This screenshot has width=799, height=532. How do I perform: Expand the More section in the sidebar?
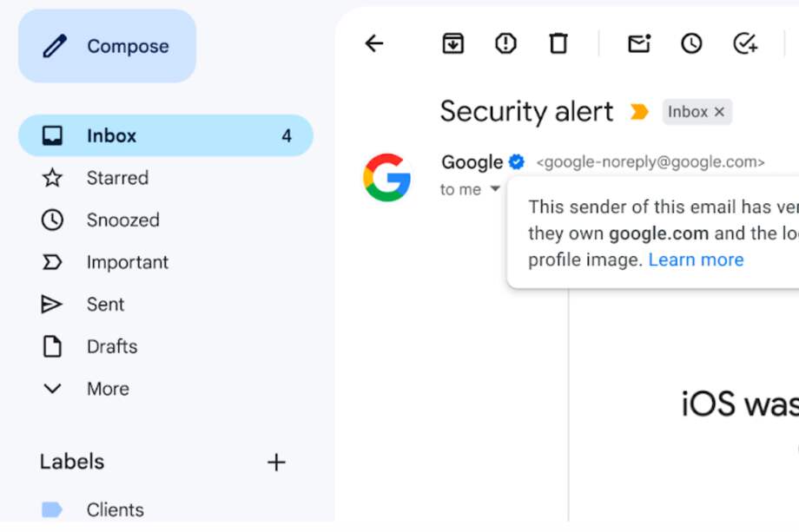coord(108,388)
